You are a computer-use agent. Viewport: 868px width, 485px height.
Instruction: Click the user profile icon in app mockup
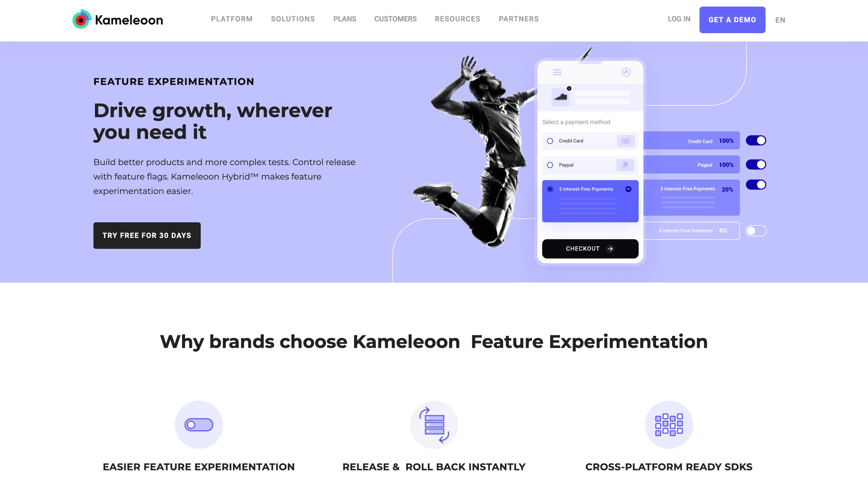627,72
